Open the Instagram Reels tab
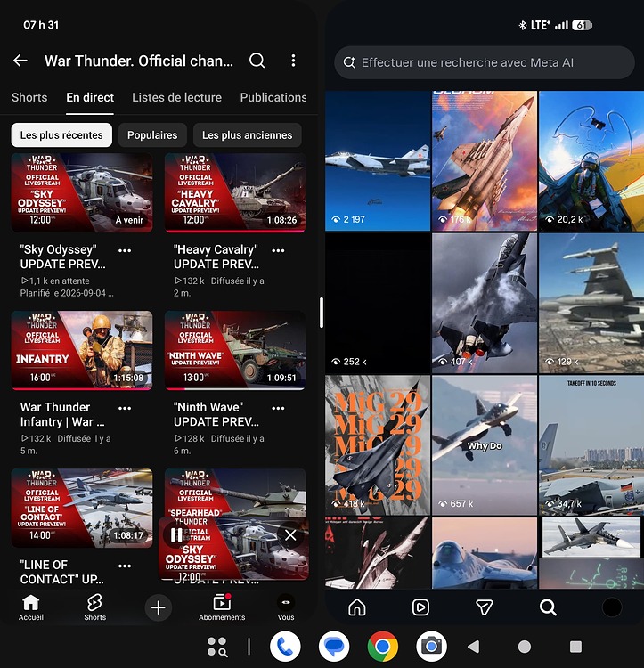This screenshot has width=644, height=668. (420, 607)
